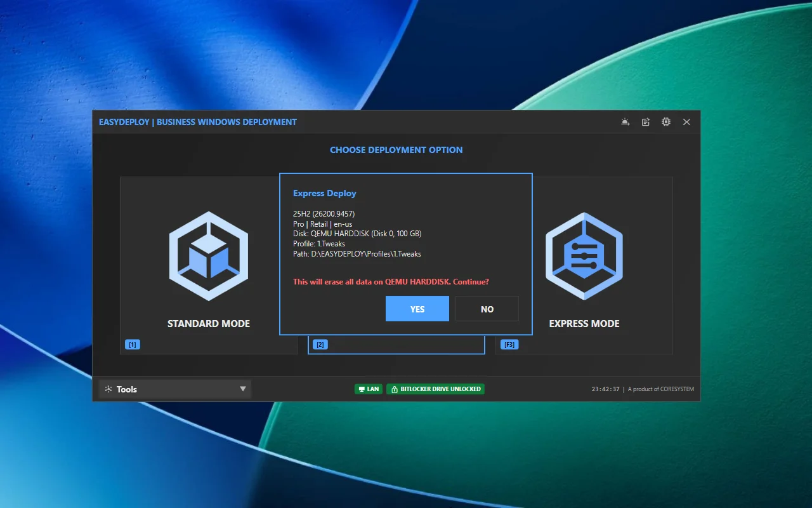Click the [F3] shortcut badge
The height and width of the screenshot is (508, 812).
click(509, 345)
